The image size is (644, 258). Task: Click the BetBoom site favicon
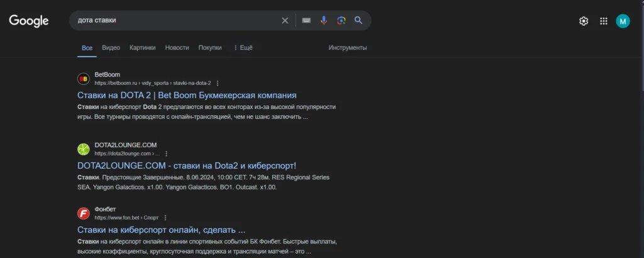(x=84, y=79)
